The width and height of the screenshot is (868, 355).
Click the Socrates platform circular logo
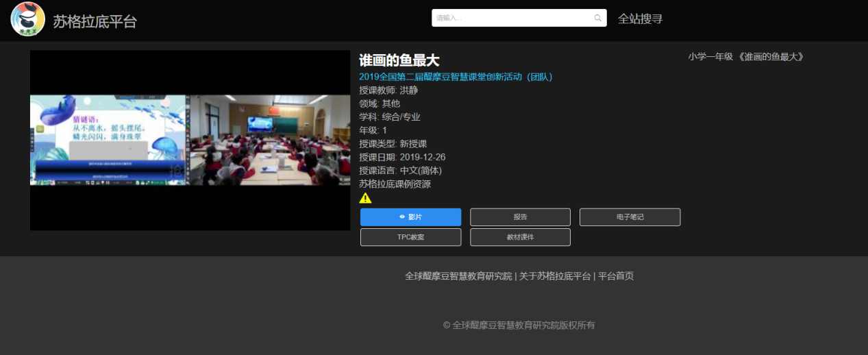tap(28, 19)
